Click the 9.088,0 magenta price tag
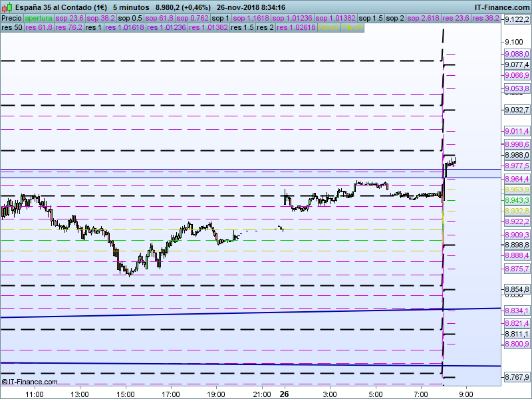Image resolution: width=532 pixels, height=399 pixels. [x=517, y=54]
